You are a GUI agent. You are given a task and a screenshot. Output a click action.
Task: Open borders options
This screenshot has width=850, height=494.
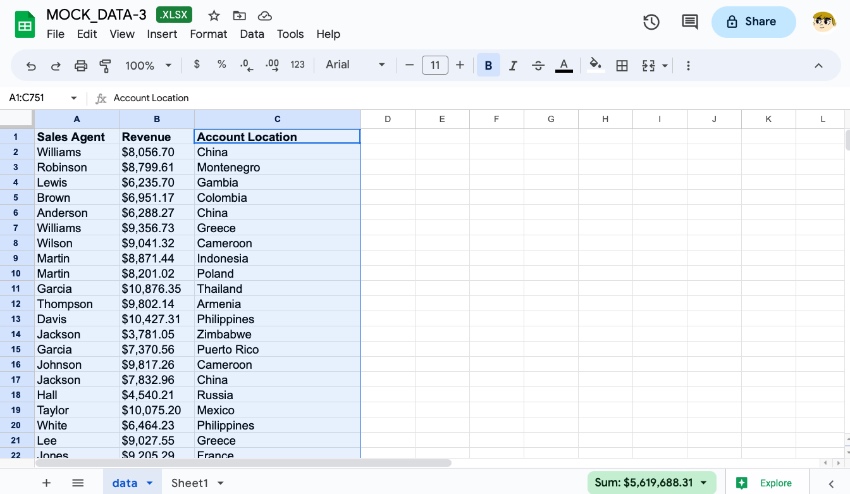tap(622, 66)
